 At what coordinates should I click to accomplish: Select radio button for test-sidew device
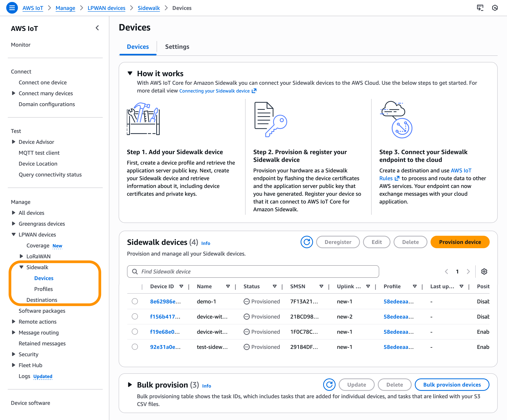(x=135, y=347)
